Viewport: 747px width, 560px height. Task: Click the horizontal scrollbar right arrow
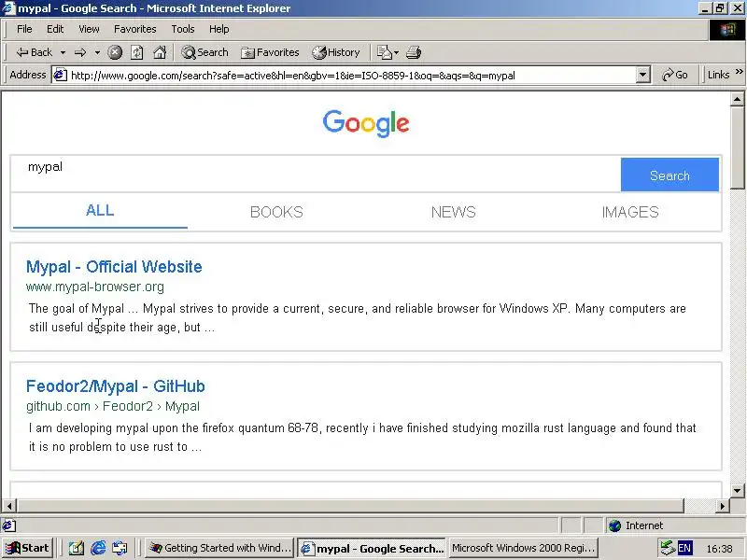[x=723, y=506]
